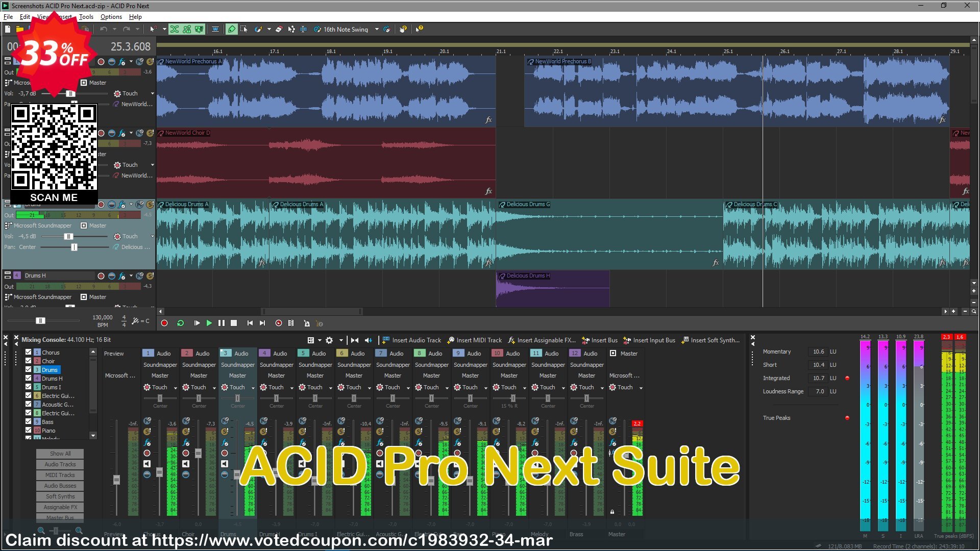This screenshot has height=551, width=980.
Task: Open the Touch automation dropdown on the Master channel
Action: (641, 388)
